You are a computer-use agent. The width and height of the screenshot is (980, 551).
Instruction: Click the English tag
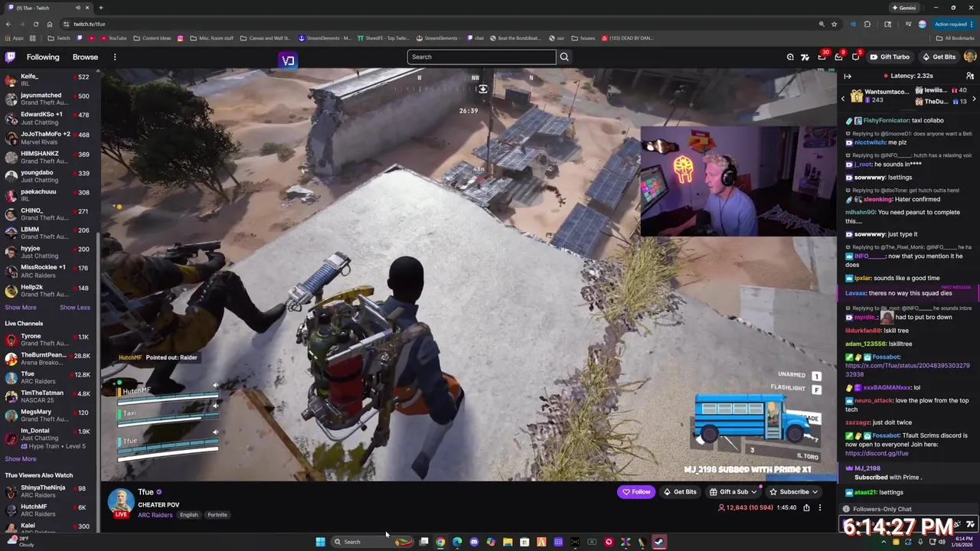(x=189, y=515)
